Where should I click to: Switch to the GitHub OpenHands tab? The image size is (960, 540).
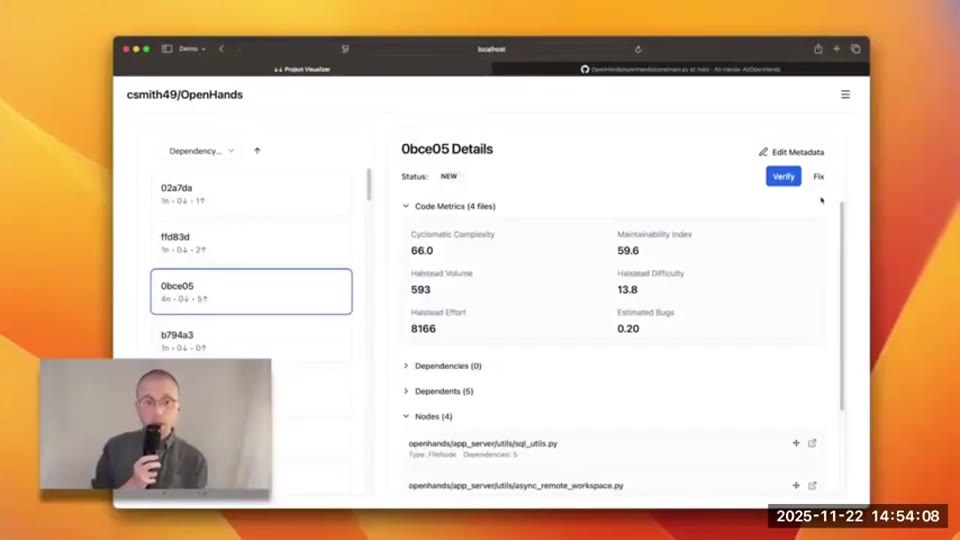point(680,69)
